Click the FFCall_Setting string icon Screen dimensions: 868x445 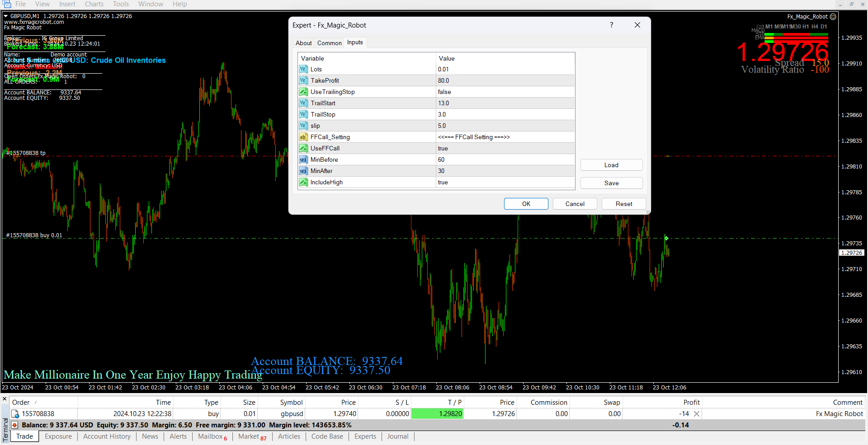point(303,137)
